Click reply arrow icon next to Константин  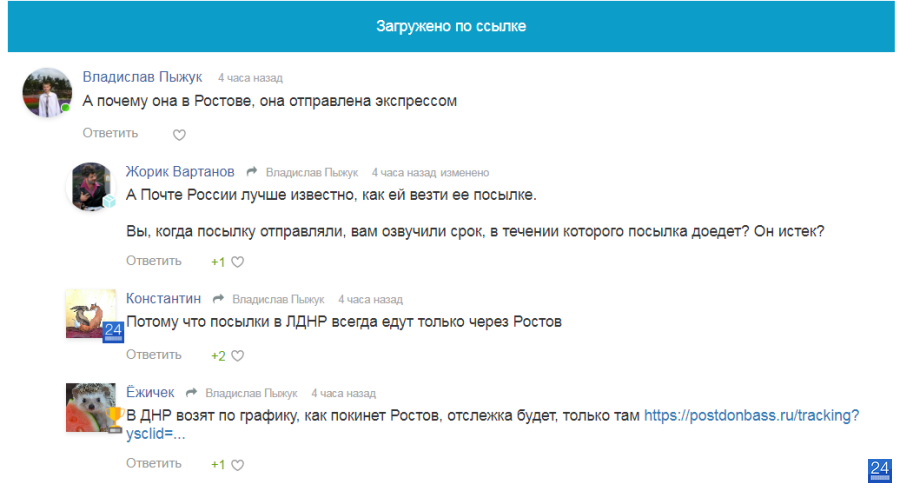(218, 299)
